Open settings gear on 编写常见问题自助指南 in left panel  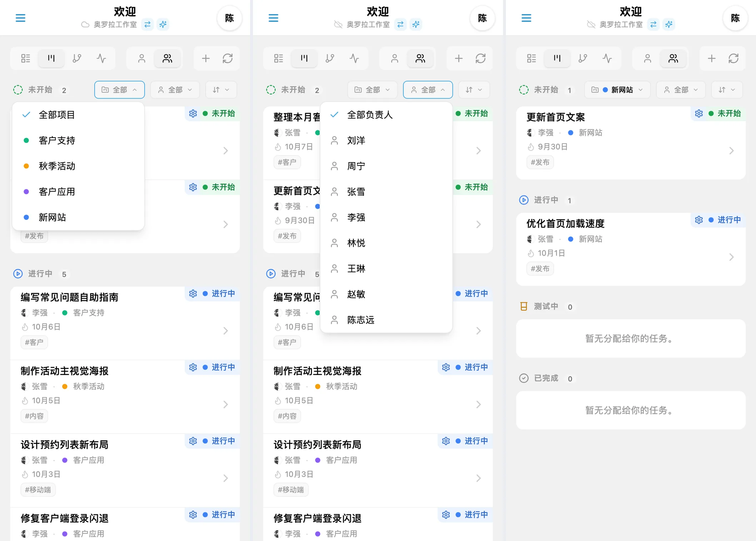[x=193, y=294]
